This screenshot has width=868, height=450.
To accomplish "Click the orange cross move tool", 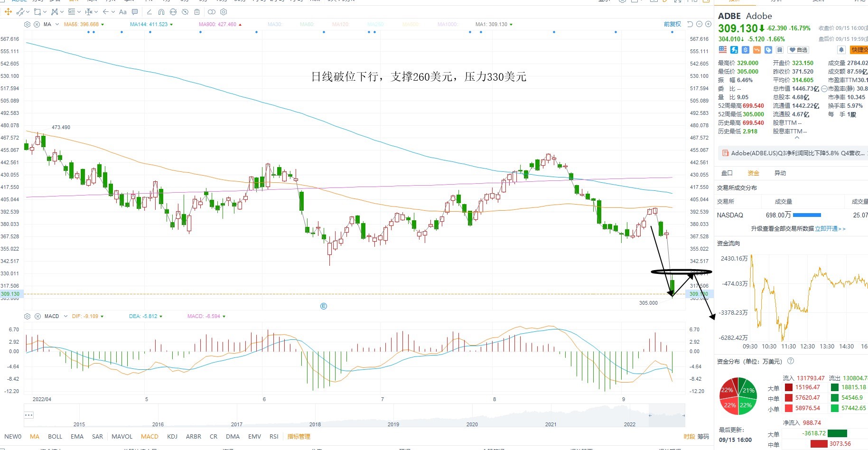I will coord(8,12).
